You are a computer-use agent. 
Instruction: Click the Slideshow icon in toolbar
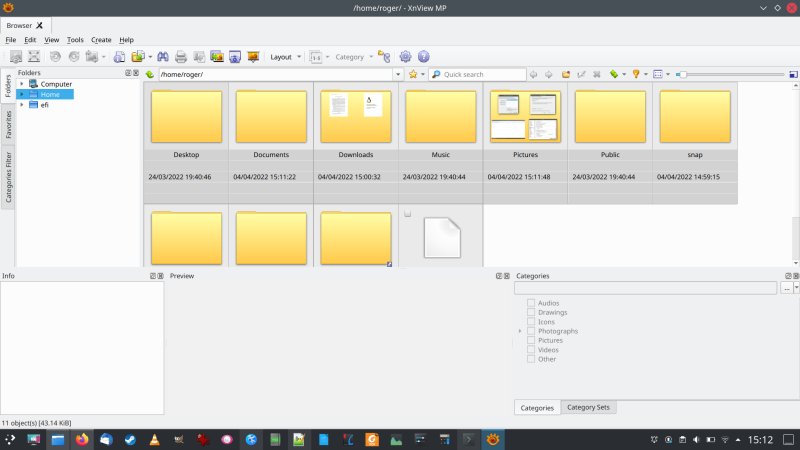pos(253,57)
